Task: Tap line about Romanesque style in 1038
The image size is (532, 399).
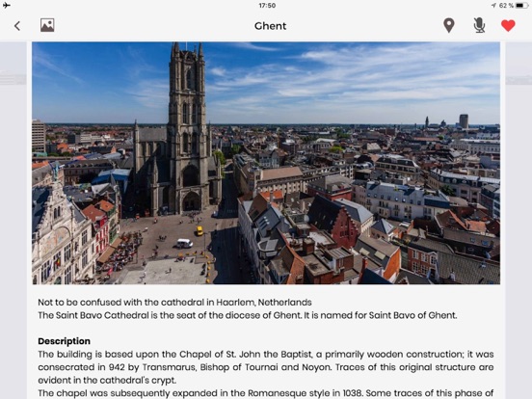Action: click(266, 393)
